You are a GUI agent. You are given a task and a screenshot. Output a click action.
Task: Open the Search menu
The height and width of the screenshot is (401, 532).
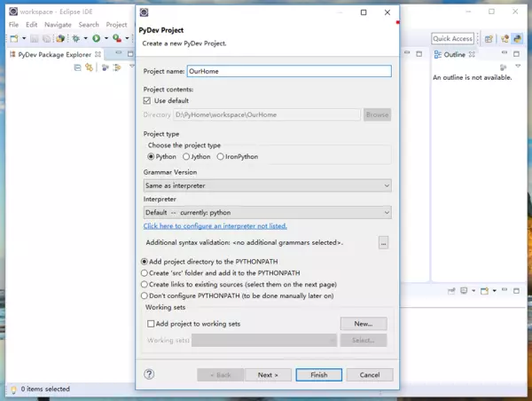(89, 25)
